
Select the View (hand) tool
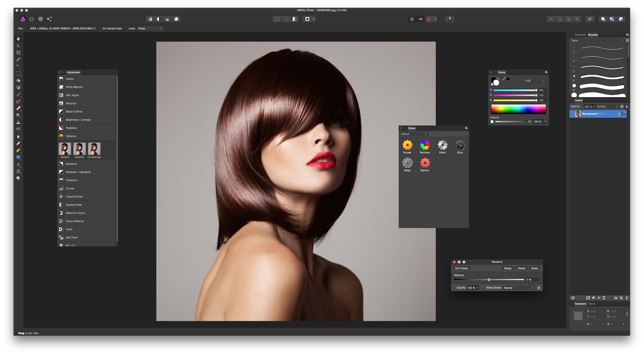18,39
